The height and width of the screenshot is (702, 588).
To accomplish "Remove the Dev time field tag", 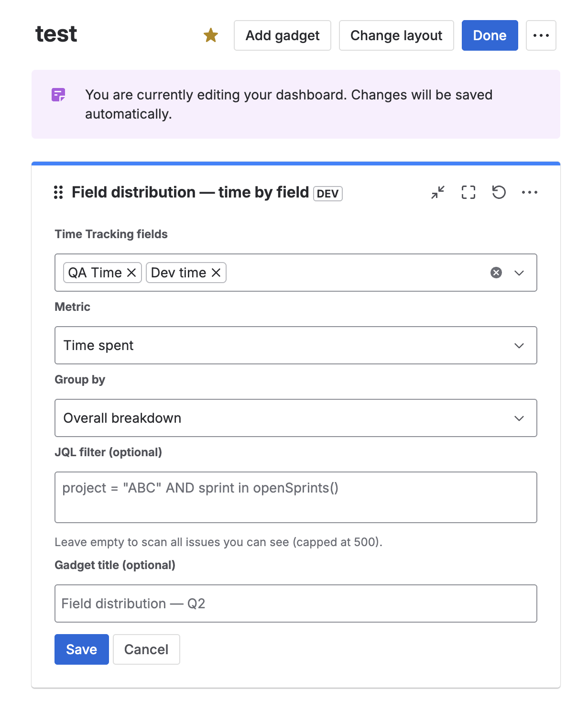I will coord(216,273).
